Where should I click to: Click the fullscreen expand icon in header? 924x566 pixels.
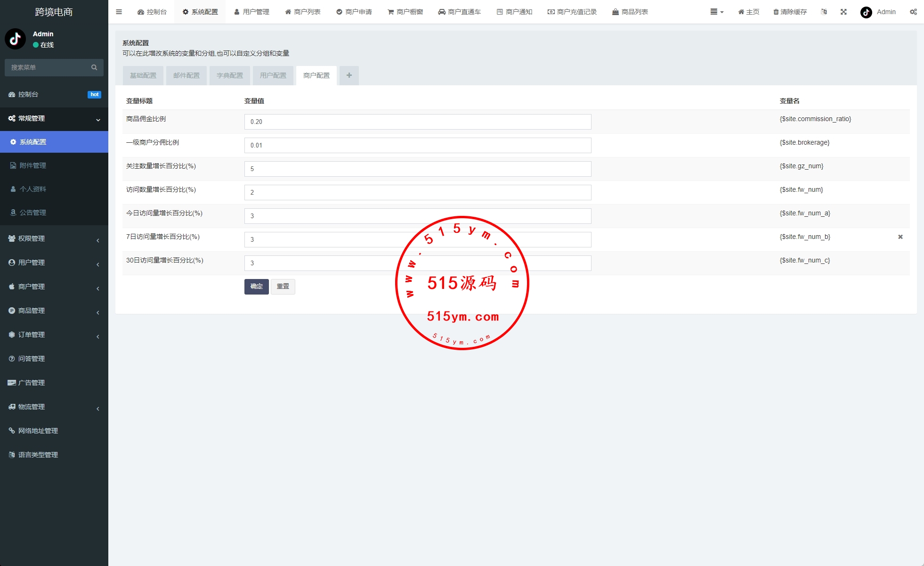point(843,12)
